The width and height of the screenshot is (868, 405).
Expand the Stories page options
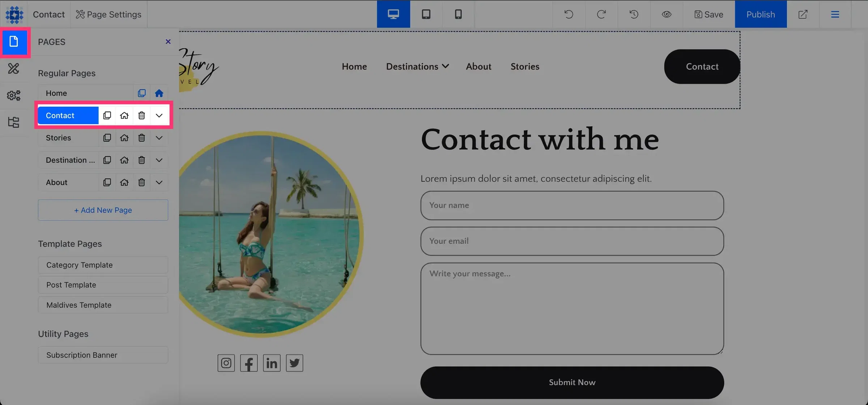pos(159,138)
